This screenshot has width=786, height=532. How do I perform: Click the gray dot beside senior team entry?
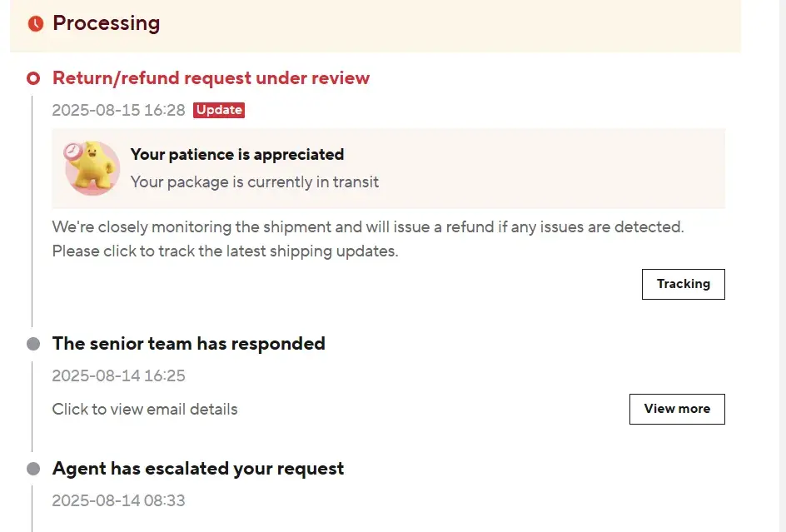click(33, 344)
